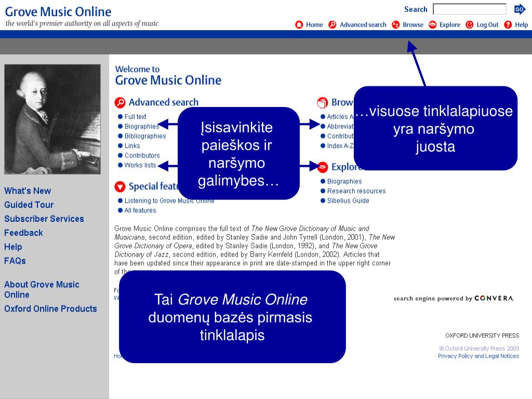Open the Guided Tour sidebar link

29,205
